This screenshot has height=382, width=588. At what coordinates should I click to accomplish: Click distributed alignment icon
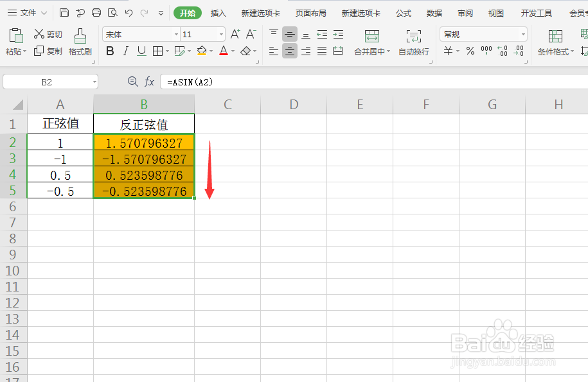click(x=338, y=51)
